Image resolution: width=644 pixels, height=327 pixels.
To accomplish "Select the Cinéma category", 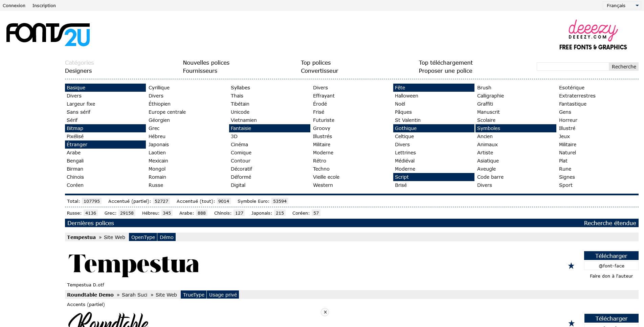I will (239, 145).
